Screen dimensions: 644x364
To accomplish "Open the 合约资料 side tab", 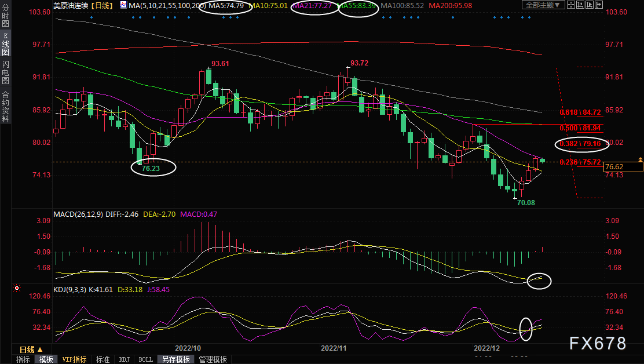I will 5,107.
